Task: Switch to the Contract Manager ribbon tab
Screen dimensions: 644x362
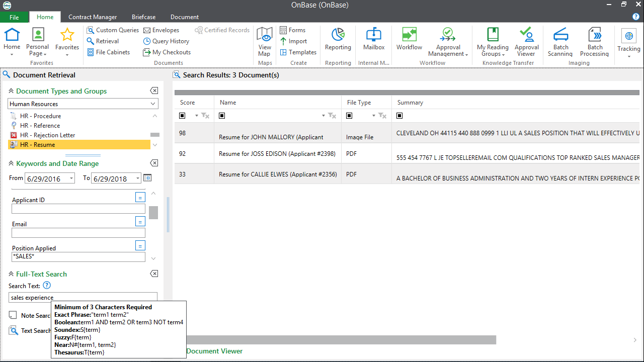Action: [93, 17]
